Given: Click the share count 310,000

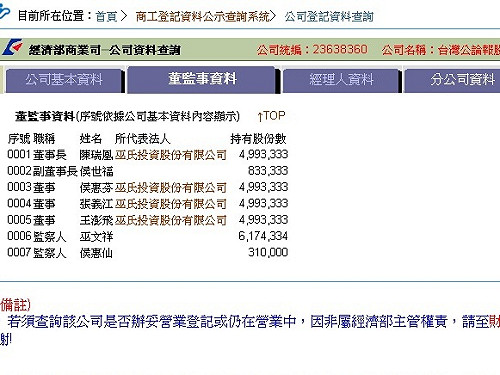Looking at the screenshot, I should 268,252.
